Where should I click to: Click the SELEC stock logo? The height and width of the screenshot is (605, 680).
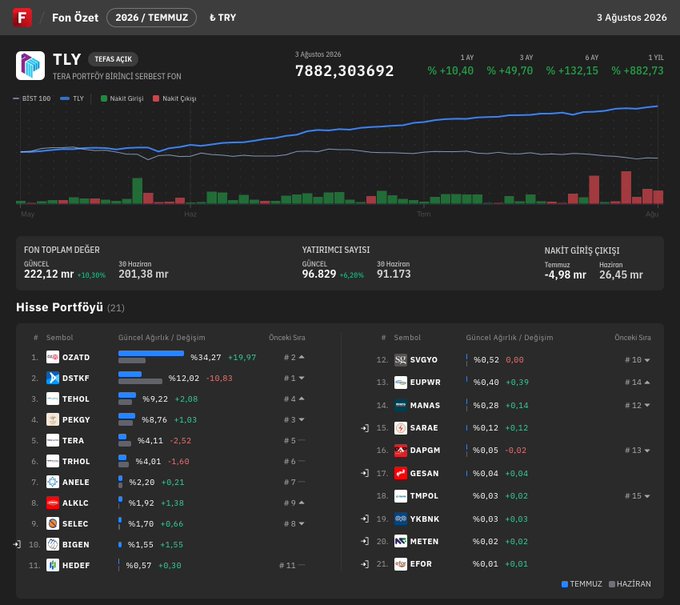(x=52, y=523)
